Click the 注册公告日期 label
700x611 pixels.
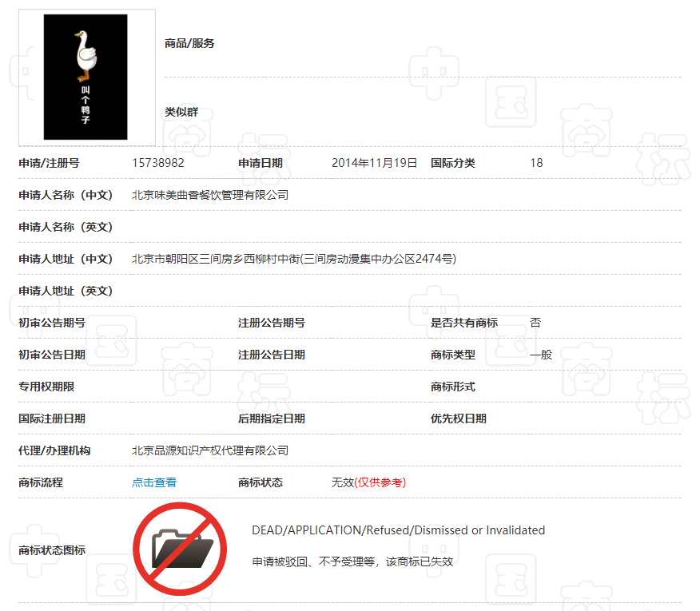(x=272, y=355)
